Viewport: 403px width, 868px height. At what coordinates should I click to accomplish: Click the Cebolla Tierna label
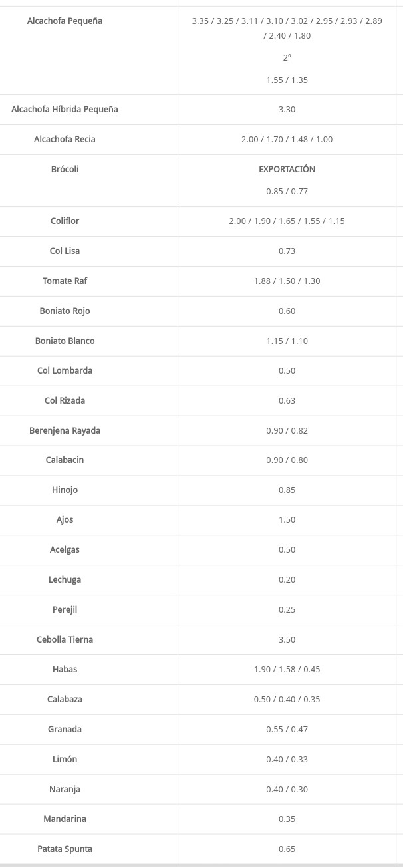[65, 639]
